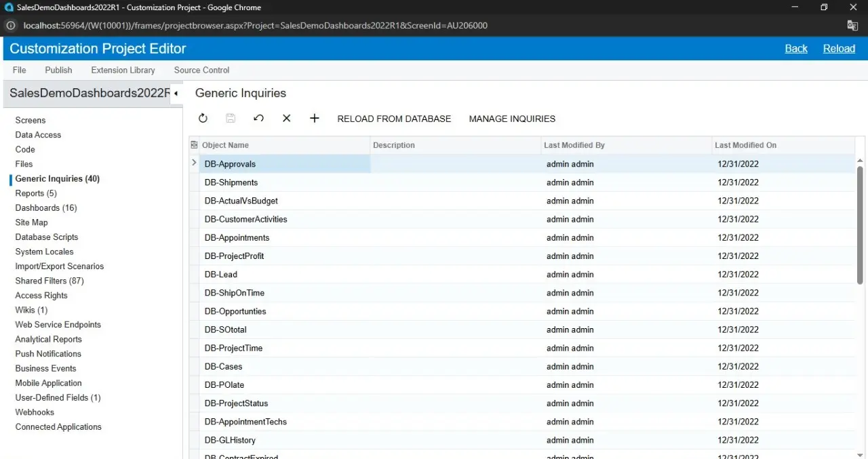Expand the DB-Approvals row indicator arrow
Viewport: 868px width, 459px height.
[194, 163]
